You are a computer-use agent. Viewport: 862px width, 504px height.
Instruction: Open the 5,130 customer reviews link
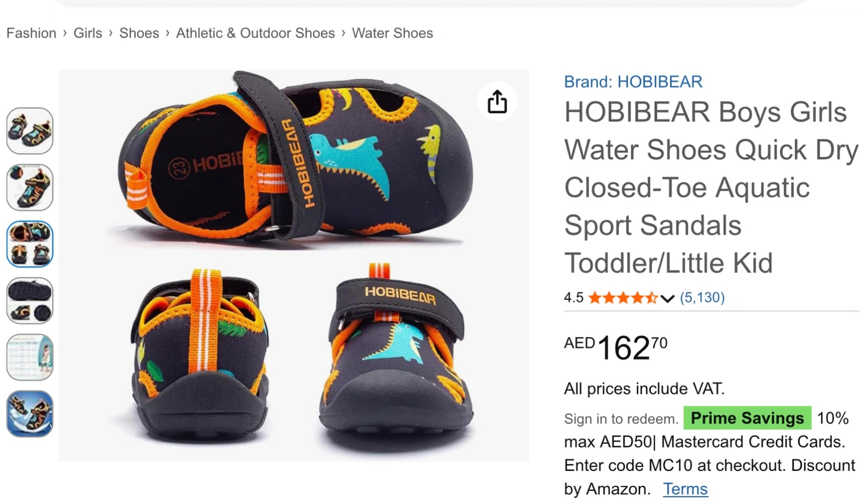pos(702,297)
